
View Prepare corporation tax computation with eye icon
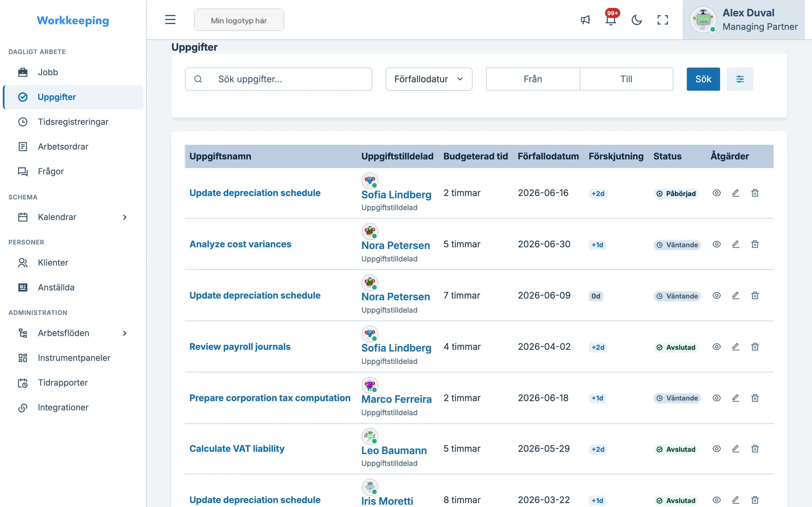coord(716,398)
